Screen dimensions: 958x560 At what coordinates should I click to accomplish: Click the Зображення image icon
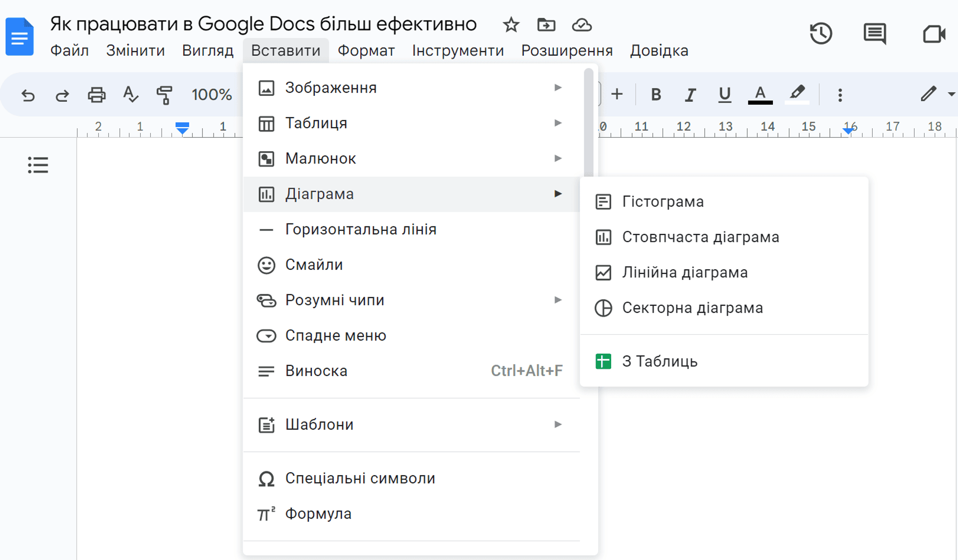(266, 88)
